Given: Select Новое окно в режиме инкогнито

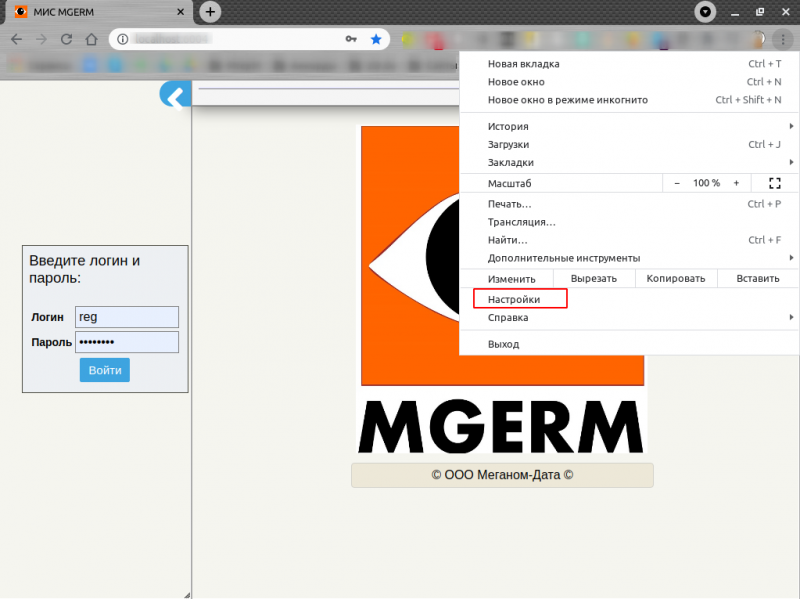Looking at the screenshot, I should (568, 100).
